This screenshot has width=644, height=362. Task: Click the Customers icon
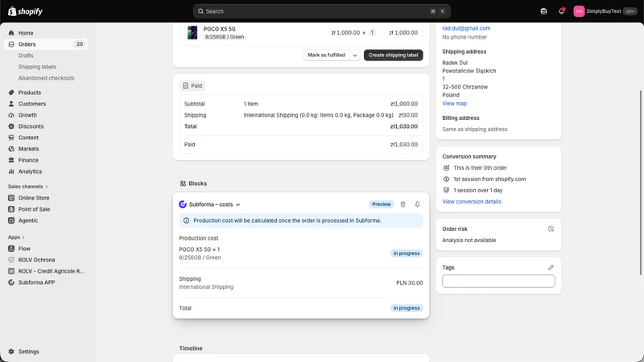[x=11, y=104]
